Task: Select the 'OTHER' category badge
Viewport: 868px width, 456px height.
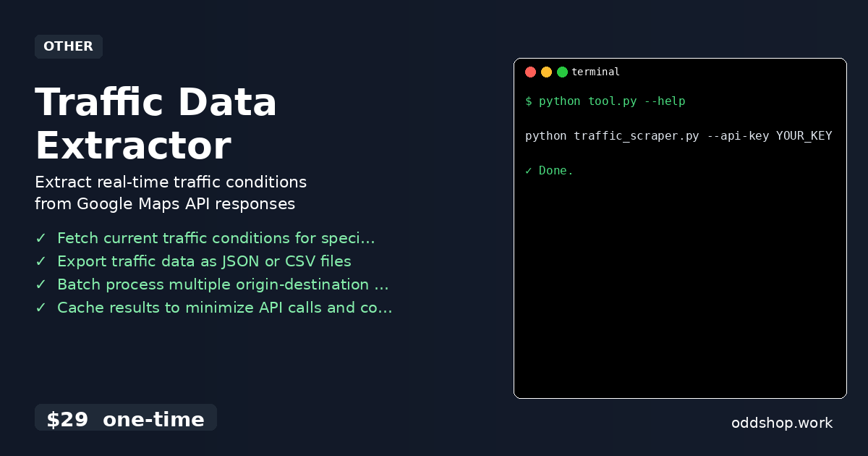Action: (69, 46)
